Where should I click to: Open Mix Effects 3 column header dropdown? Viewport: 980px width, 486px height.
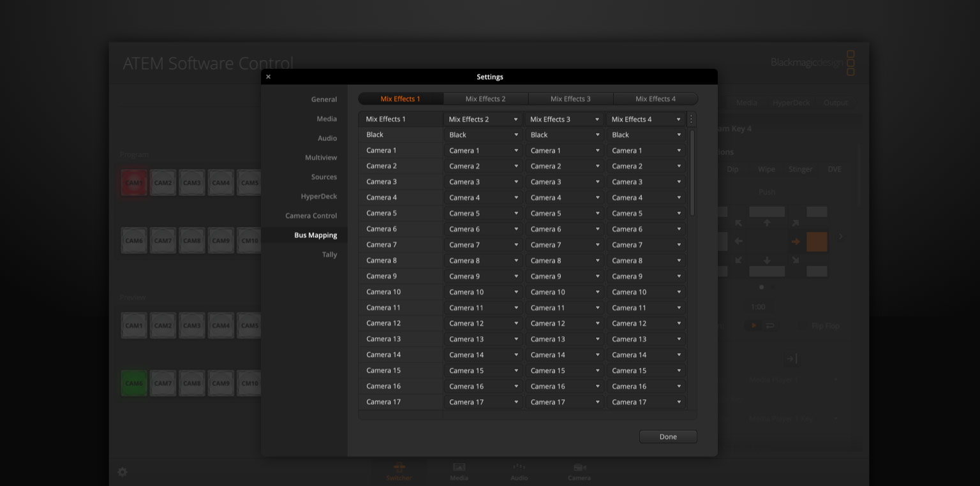(x=565, y=119)
